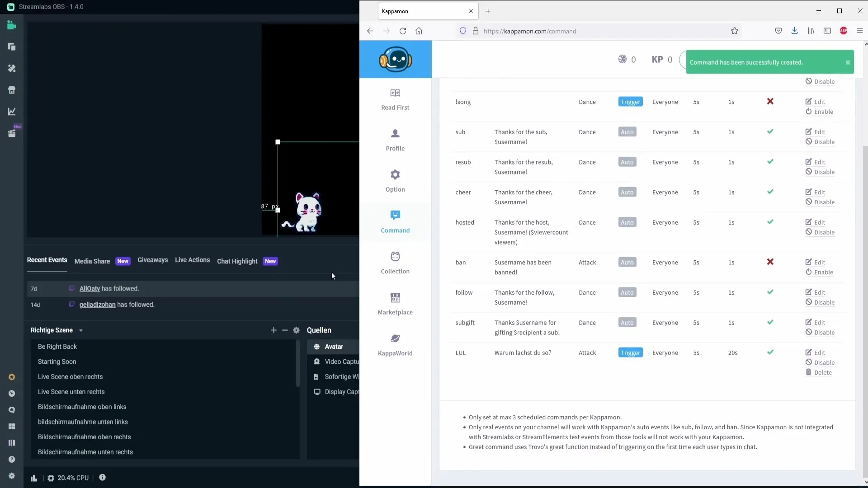Open the Editor icon in Streamlabs sidebar
The image size is (868, 488).
[x=12, y=25]
